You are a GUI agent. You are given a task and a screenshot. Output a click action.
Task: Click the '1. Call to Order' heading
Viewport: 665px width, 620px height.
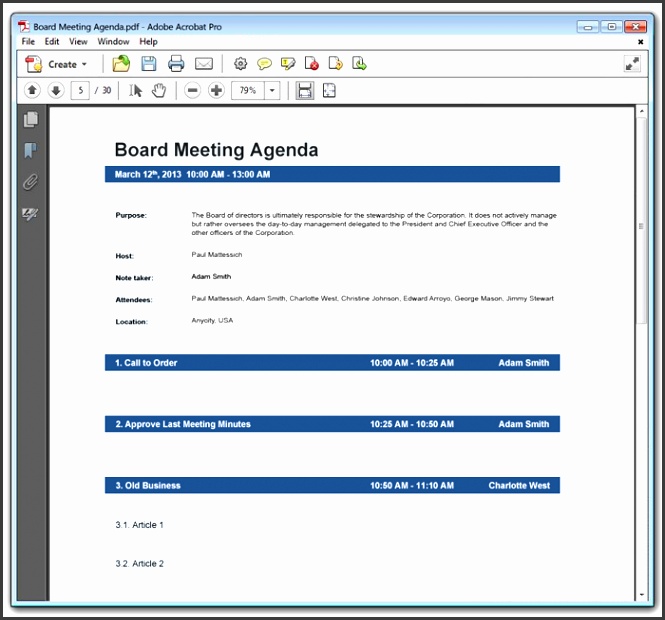click(x=146, y=363)
